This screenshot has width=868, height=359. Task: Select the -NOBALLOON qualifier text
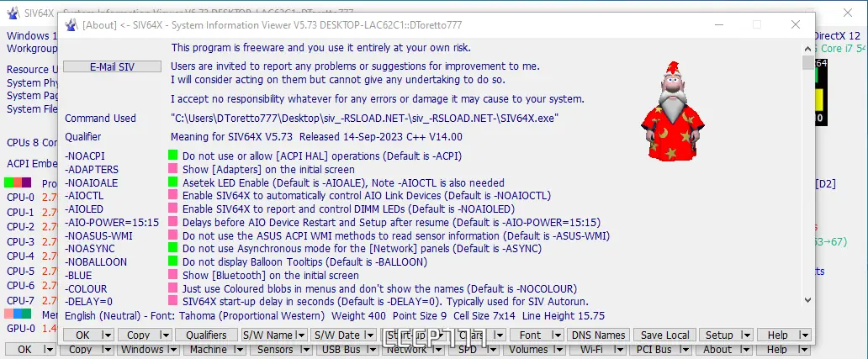pos(96,262)
